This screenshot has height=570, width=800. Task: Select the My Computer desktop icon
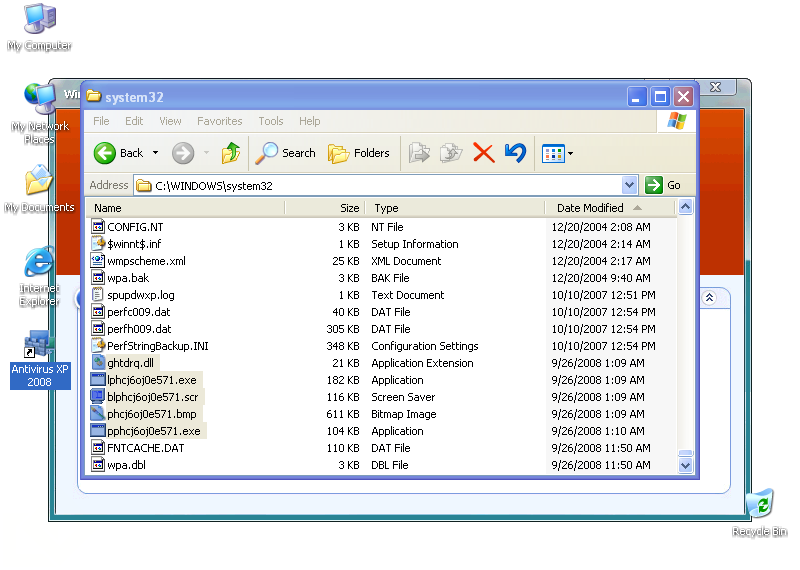click(40, 28)
